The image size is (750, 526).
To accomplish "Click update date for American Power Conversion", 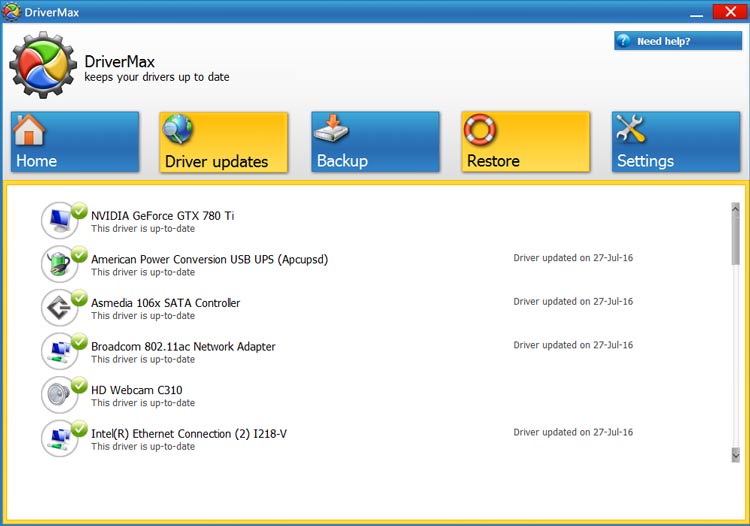I will (x=573, y=258).
